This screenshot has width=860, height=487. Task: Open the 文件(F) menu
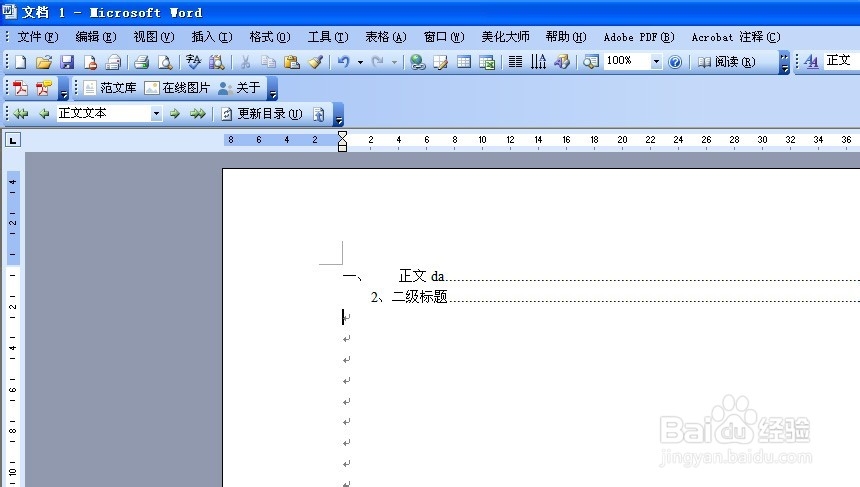click(x=38, y=37)
